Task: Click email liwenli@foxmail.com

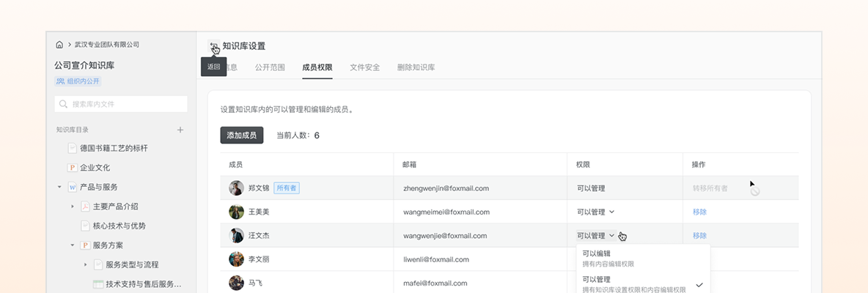Action: tap(436, 259)
